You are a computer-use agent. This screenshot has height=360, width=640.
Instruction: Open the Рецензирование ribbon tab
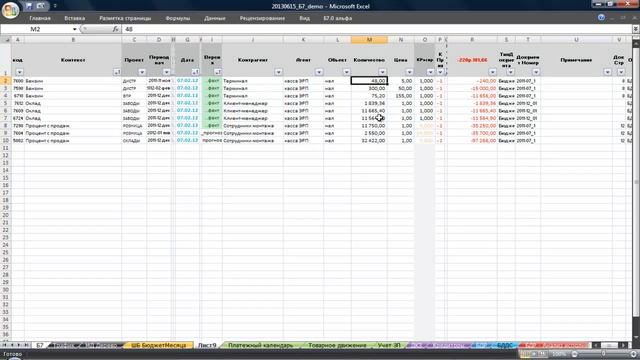tap(262, 18)
